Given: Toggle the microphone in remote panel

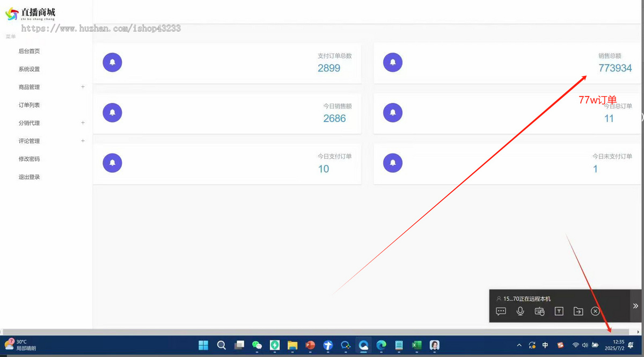Looking at the screenshot, I should (520, 311).
